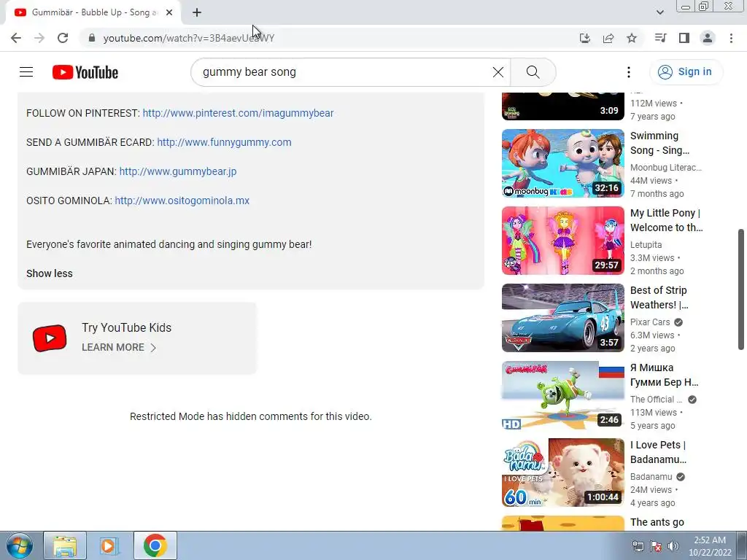Click the page vertical scrollbar thumb
747x560 pixels.
coord(741,289)
